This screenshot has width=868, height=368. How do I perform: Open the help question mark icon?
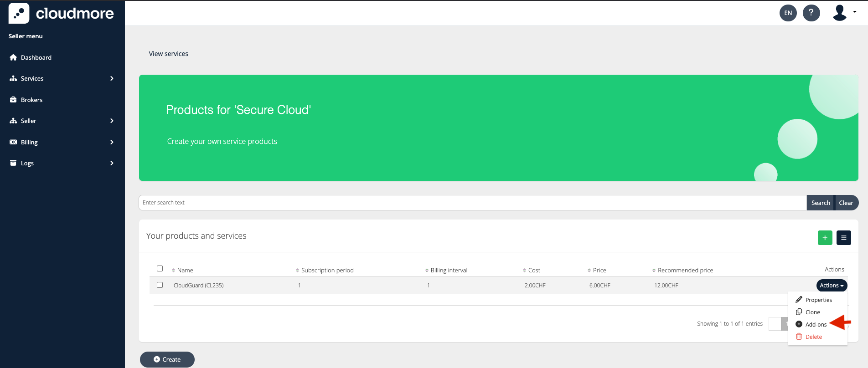pyautogui.click(x=811, y=13)
